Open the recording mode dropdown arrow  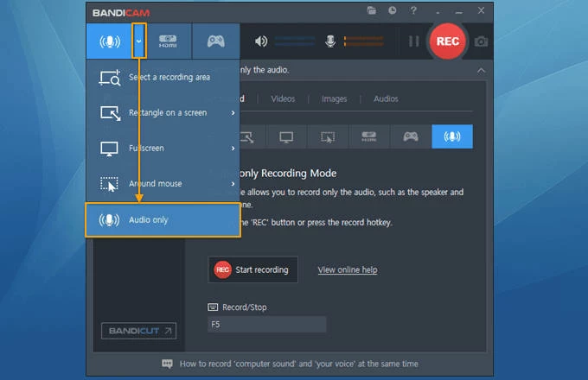139,41
